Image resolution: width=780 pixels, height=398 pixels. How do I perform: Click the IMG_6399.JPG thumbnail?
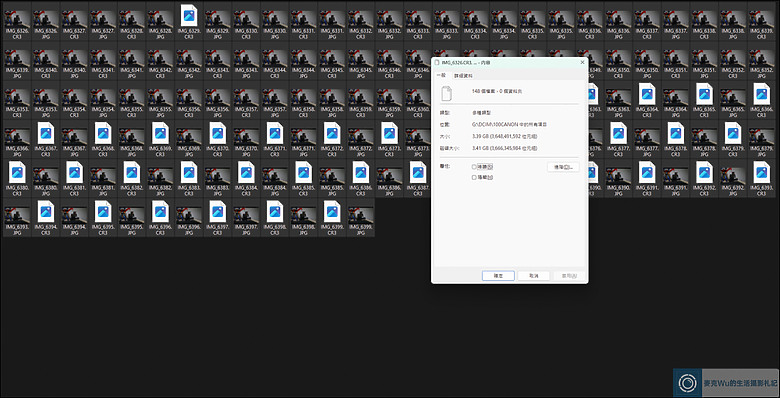(361, 215)
